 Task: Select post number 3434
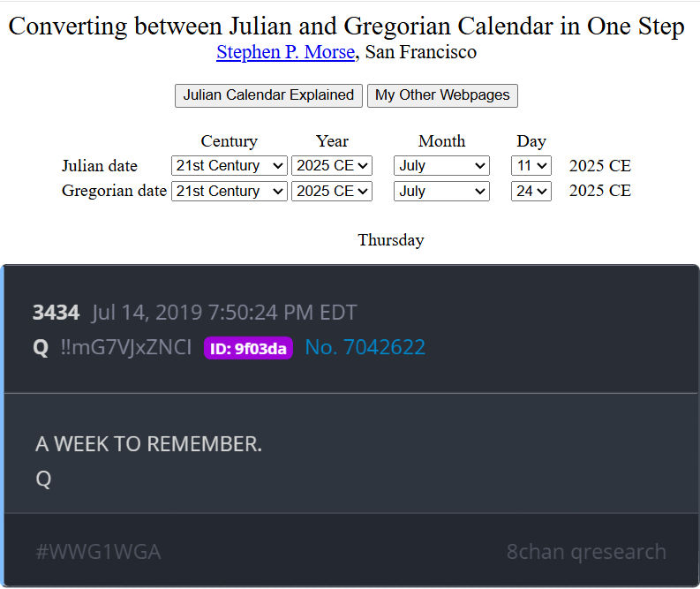56,313
